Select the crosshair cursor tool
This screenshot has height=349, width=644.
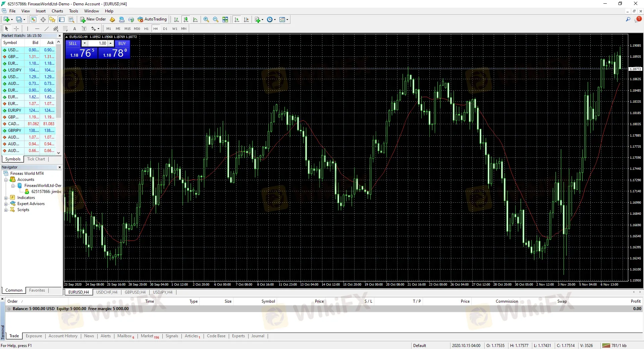(x=16, y=29)
